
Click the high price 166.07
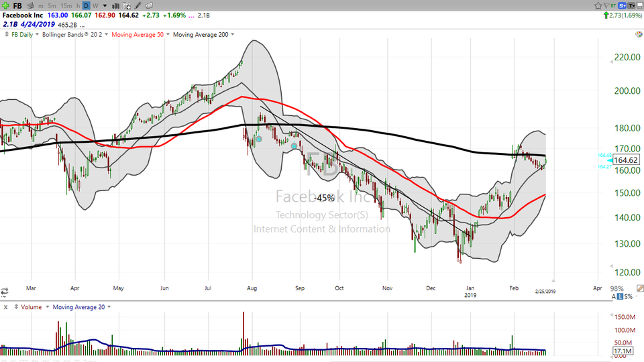81,15
